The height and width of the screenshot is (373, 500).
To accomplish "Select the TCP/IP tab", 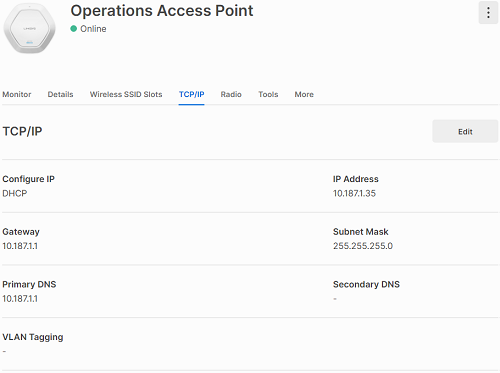I will point(192,94).
